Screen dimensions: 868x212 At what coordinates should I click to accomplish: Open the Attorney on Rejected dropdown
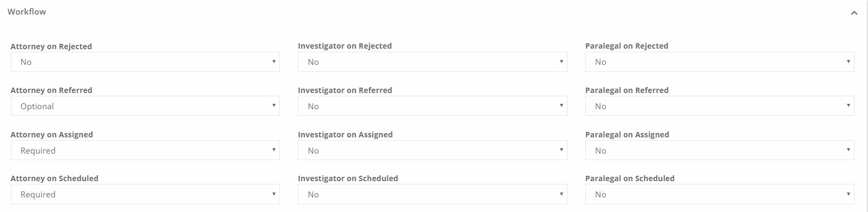click(x=145, y=62)
